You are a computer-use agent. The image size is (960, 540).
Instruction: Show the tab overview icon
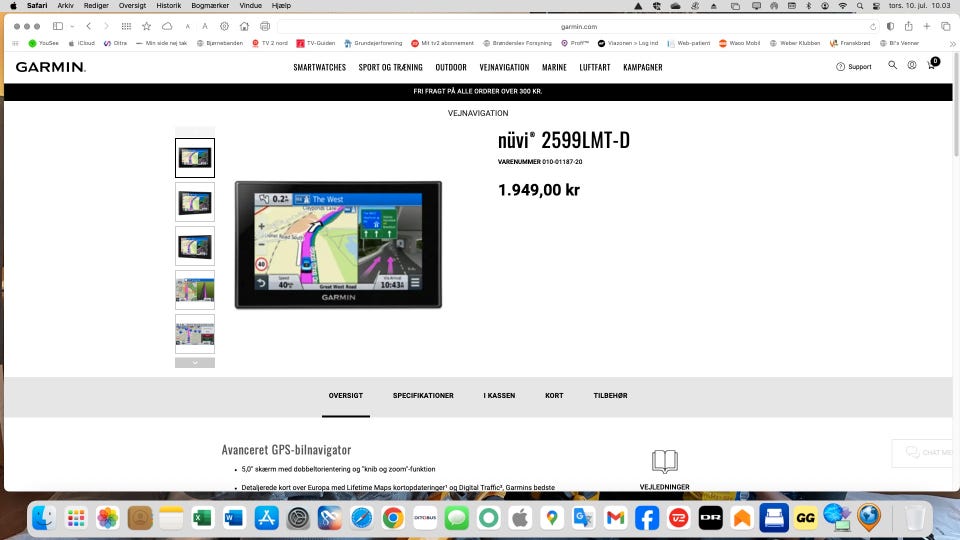coord(946,26)
